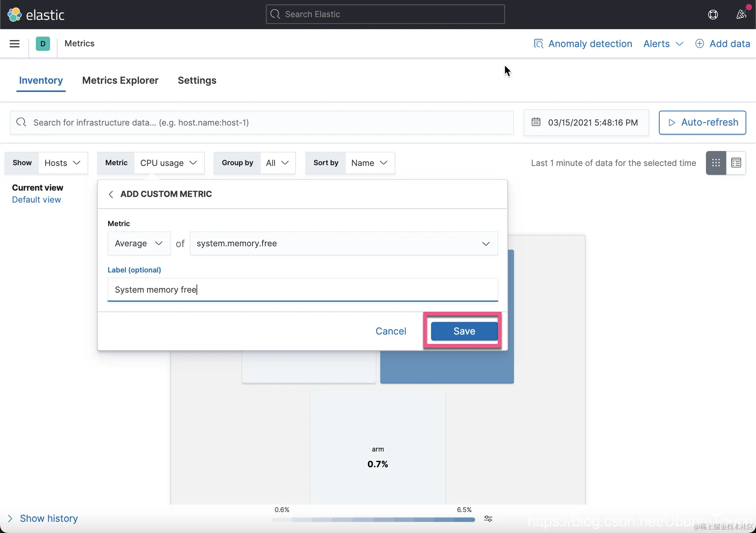756x533 pixels.
Task: Click the D space avatar
Action: point(43,44)
